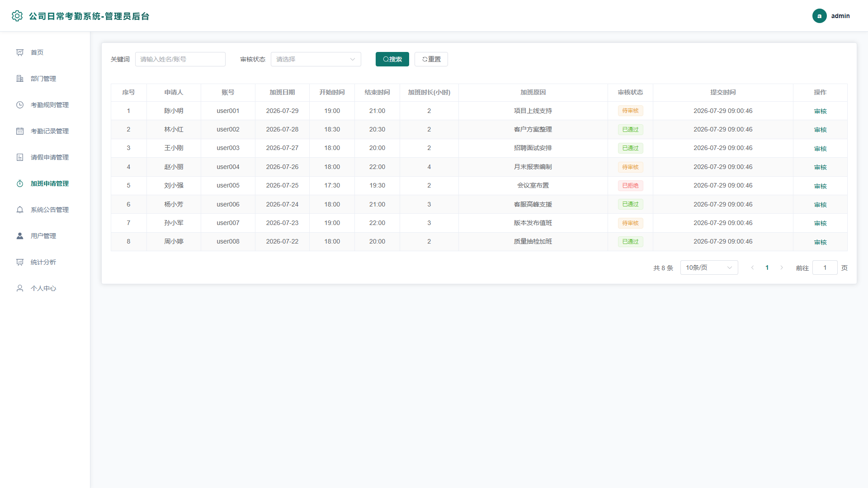Open the 考勤记录管理 calendar icon

(x=20, y=131)
